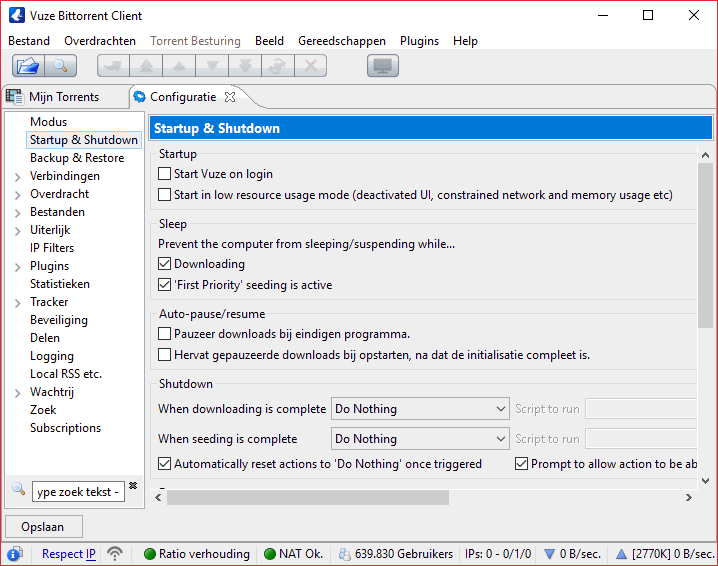The width and height of the screenshot is (718, 566).
Task: Toggle Automatically reset actions to 'Do Nothing'
Action: pos(164,464)
